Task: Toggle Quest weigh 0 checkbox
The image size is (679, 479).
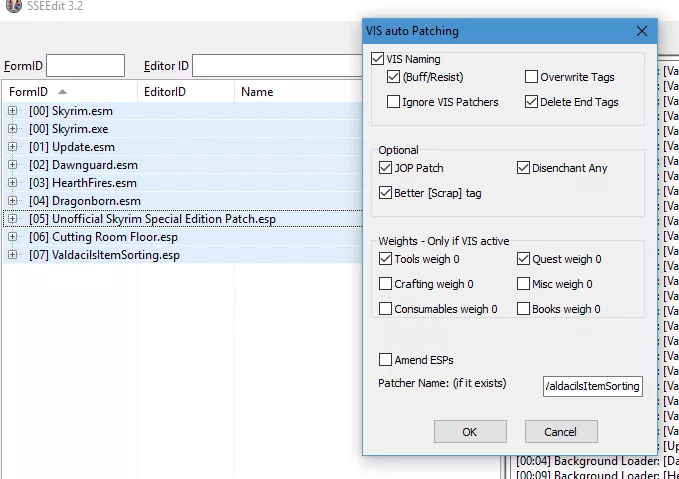Action: pyautogui.click(x=524, y=259)
